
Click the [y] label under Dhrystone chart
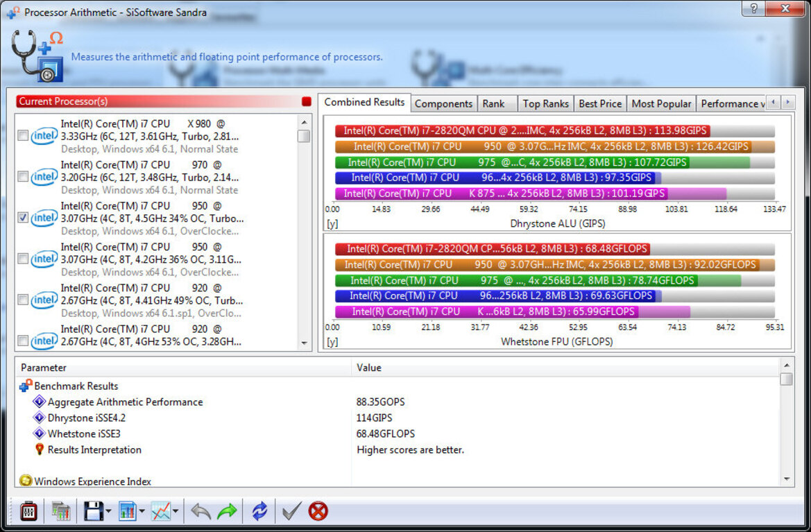tap(332, 223)
